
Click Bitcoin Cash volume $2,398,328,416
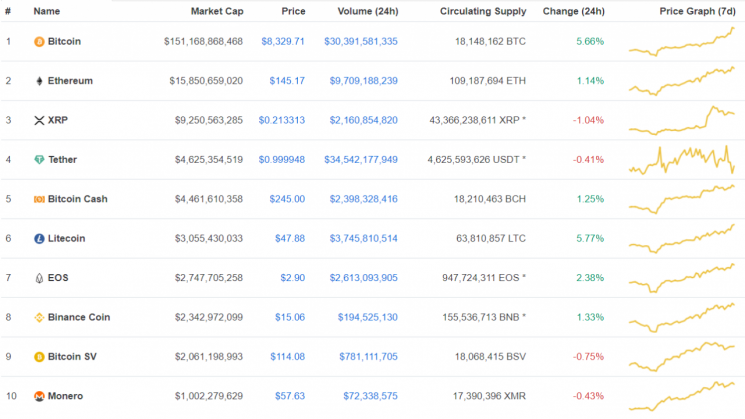(x=364, y=200)
